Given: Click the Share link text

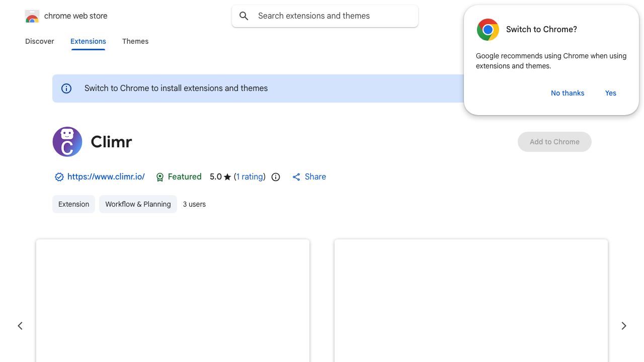Looking at the screenshot, I should (x=315, y=177).
